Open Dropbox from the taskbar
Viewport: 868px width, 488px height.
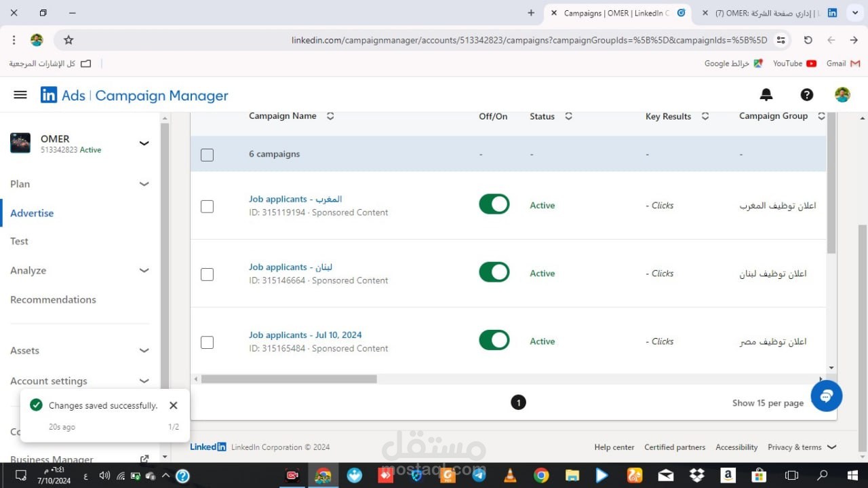(x=696, y=475)
